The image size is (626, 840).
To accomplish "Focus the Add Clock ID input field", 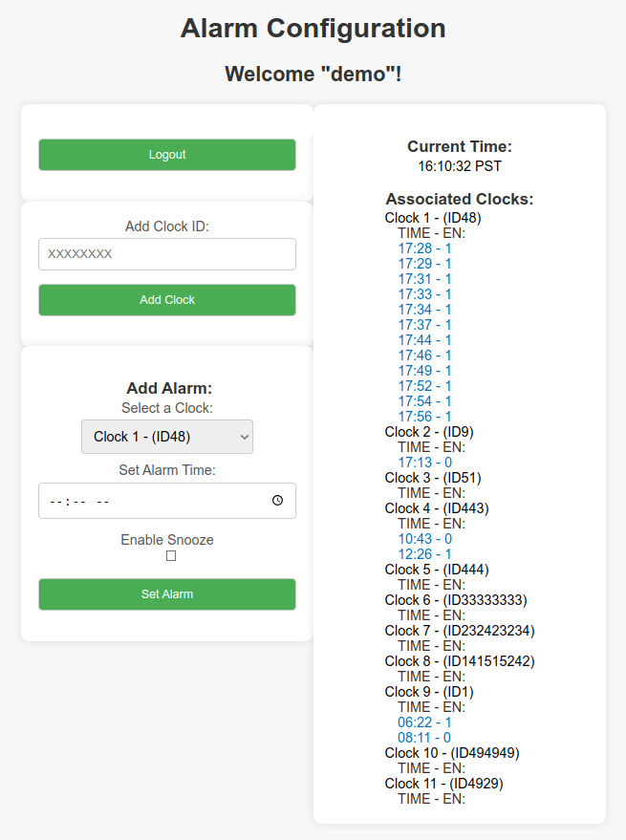I will coord(167,254).
